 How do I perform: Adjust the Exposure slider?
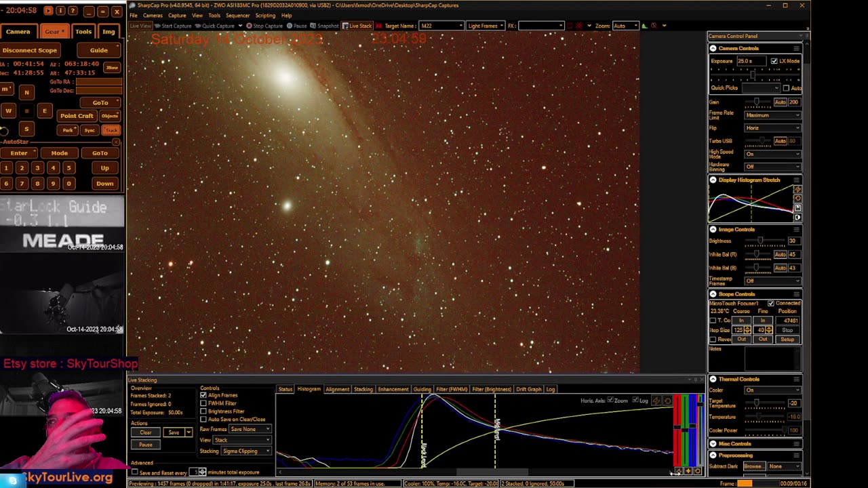pyautogui.click(x=755, y=75)
